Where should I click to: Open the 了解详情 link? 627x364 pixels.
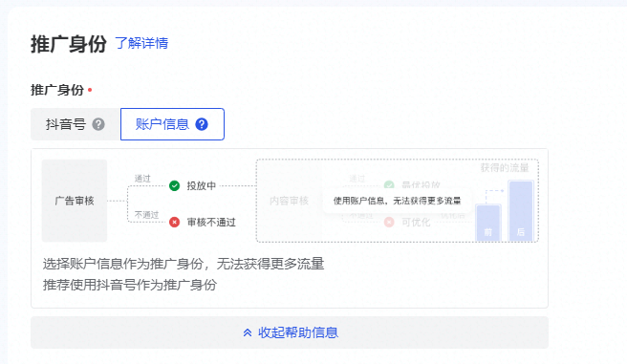141,43
